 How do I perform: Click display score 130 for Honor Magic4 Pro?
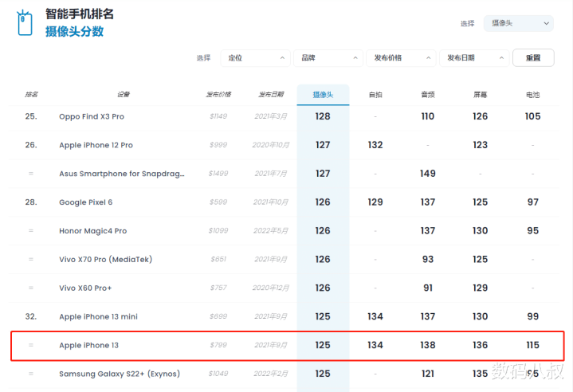click(x=481, y=231)
